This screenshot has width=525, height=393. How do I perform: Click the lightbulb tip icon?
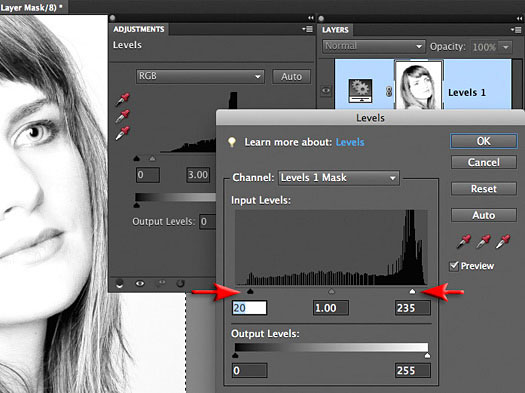(x=232, y=142)
